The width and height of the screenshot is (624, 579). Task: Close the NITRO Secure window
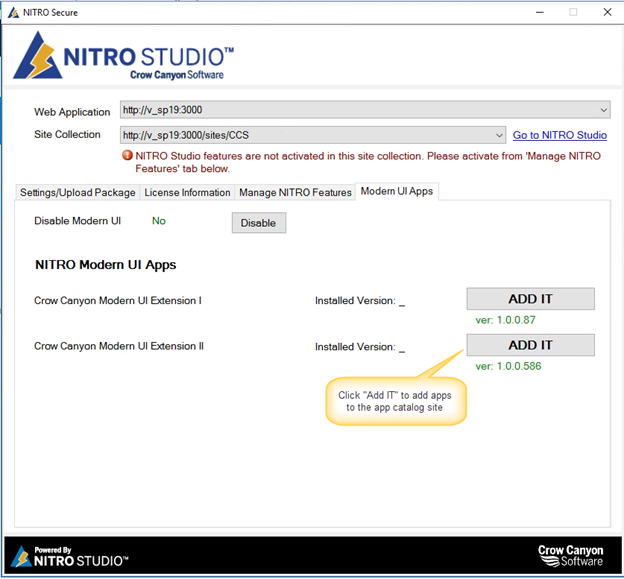607,12
